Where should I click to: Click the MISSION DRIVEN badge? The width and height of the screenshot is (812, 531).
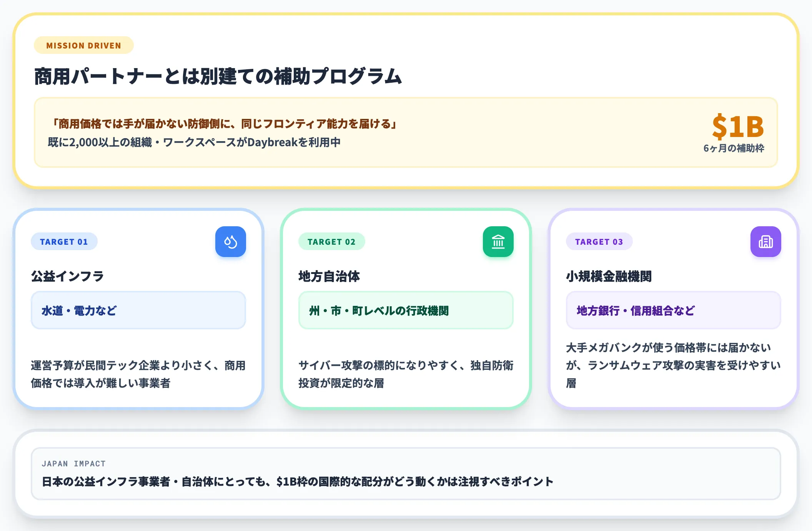click(x=84, y=45)
